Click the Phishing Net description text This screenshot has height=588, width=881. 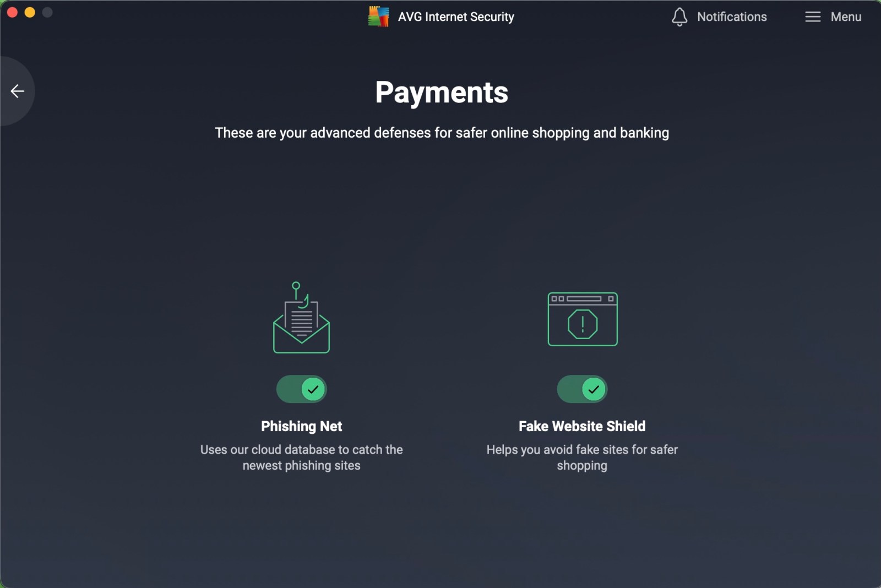pyautogui.click(x=301, y=458)
